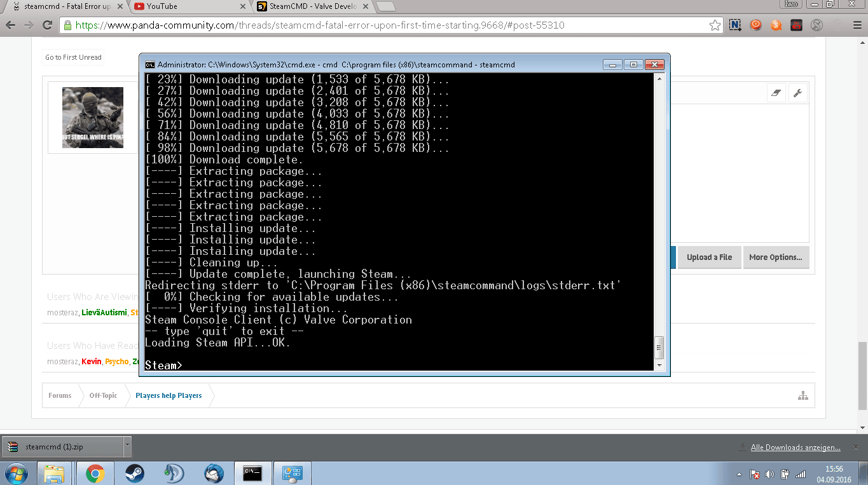The image size is (868, 485).
Task: Open Chrome's hamburger menu
Action: pos(855,25)
